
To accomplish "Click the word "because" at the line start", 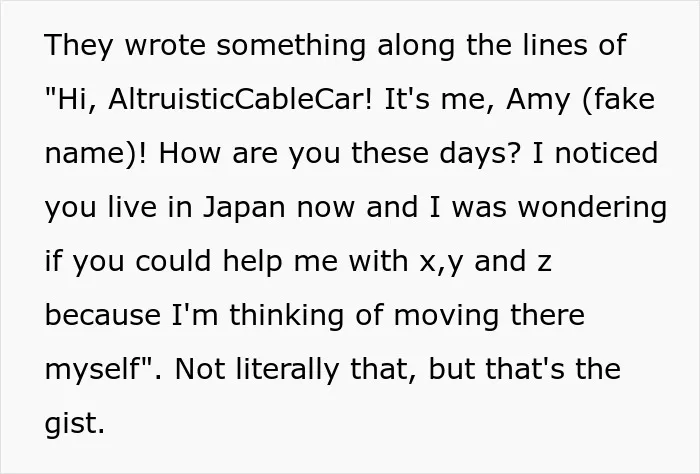I will click(103, 315).
